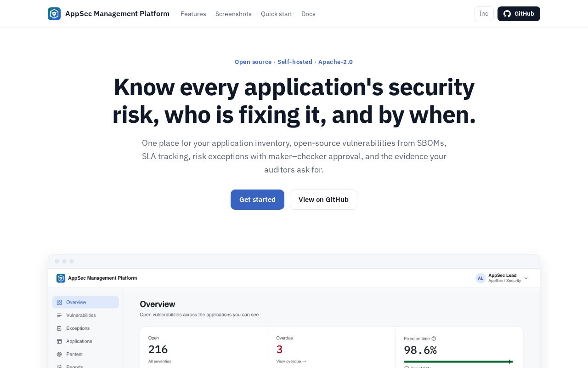588x368 pixels.
Task: Click the help icon beside Fixed on time
Action: [x=434, y=339]
